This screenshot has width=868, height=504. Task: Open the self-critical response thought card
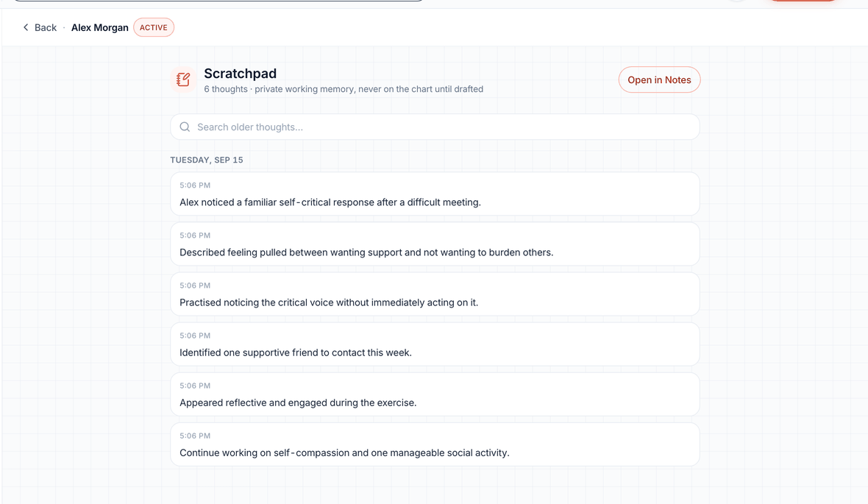click(435, 194)
